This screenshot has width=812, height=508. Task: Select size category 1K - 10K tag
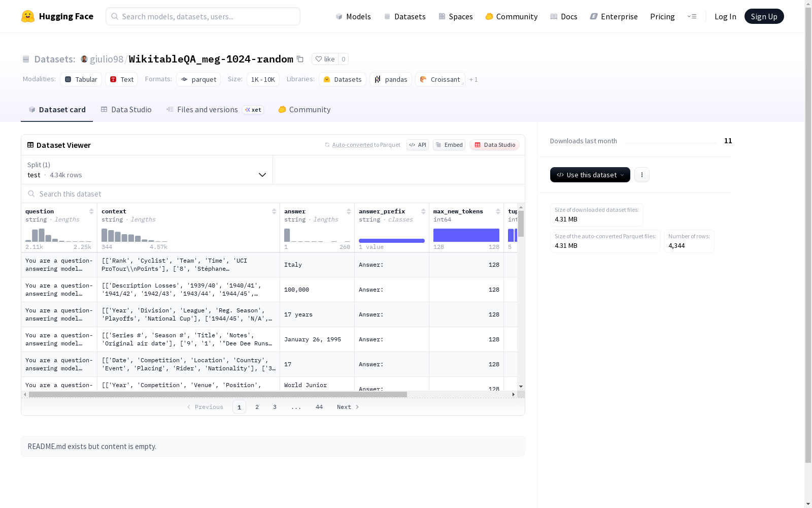pyautogui.click(x=263, y=79)
